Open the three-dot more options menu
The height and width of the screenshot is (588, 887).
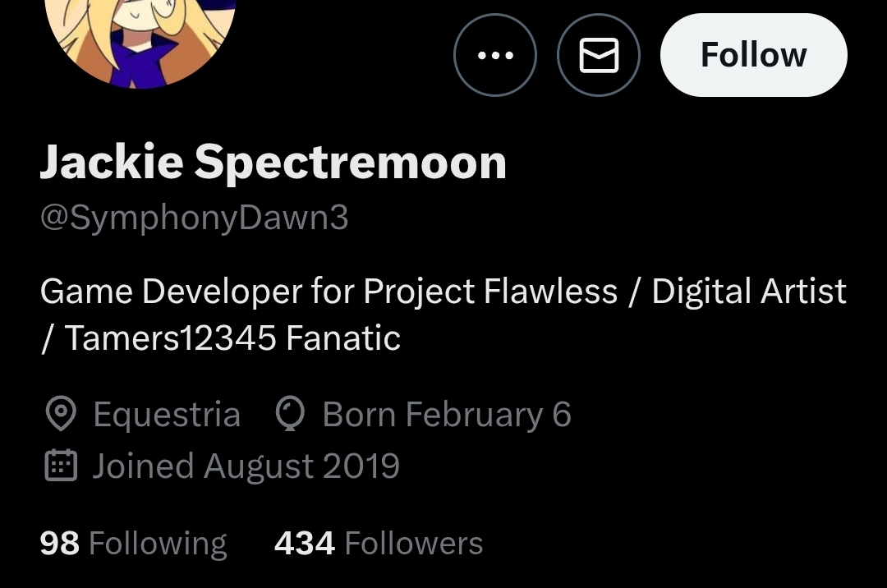495,55
